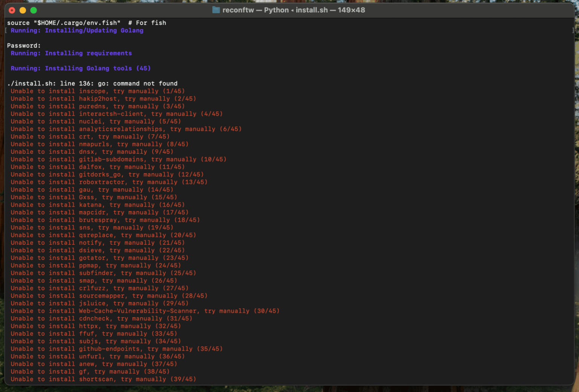Click the 'Password:' prompt line
Viewport: 579px width, 392px height.
pyautogui.click(x=24, y=46)
